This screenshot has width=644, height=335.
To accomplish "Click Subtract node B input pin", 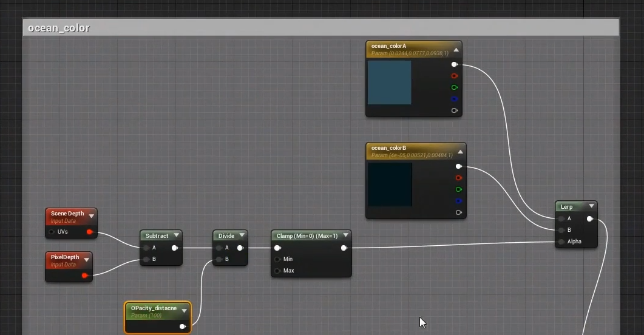I will click(146, 260).
